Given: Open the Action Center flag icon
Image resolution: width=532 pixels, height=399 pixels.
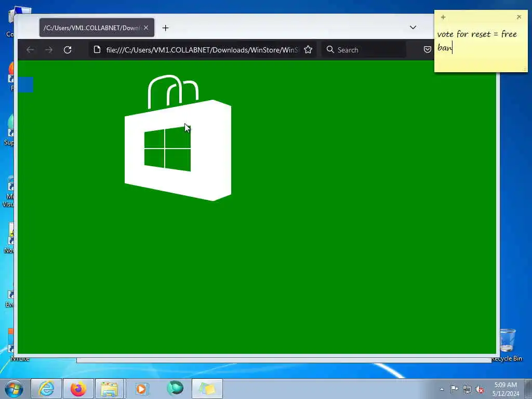Looking at the screenshot, I should click(x=454, y=389).
